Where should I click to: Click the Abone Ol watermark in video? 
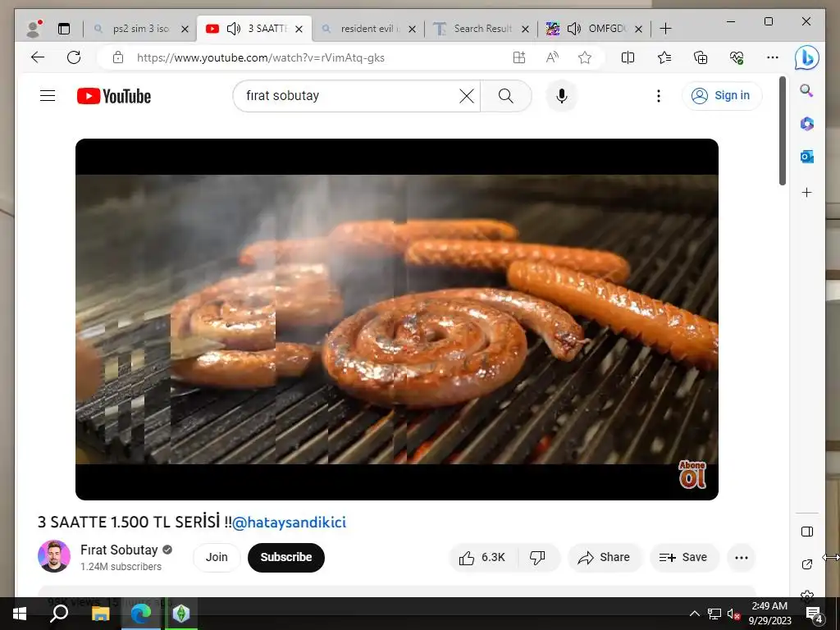[692, 475]
